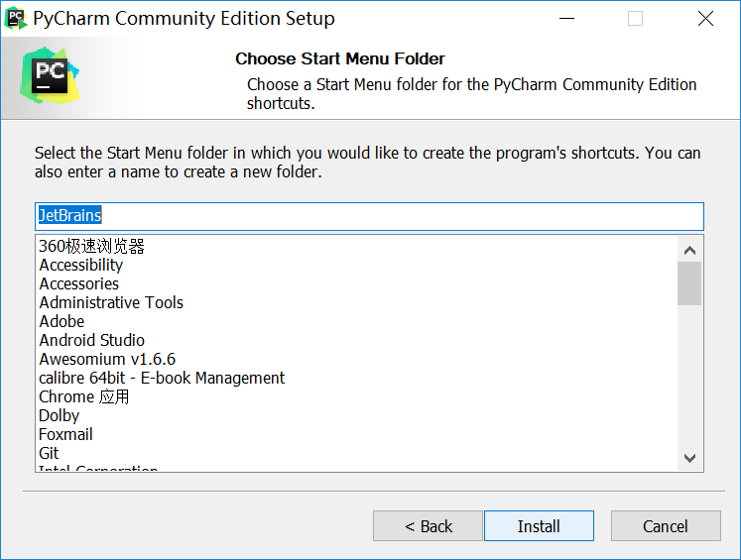Choose Awesomium v1.6.6 folder

click(107, 359)
